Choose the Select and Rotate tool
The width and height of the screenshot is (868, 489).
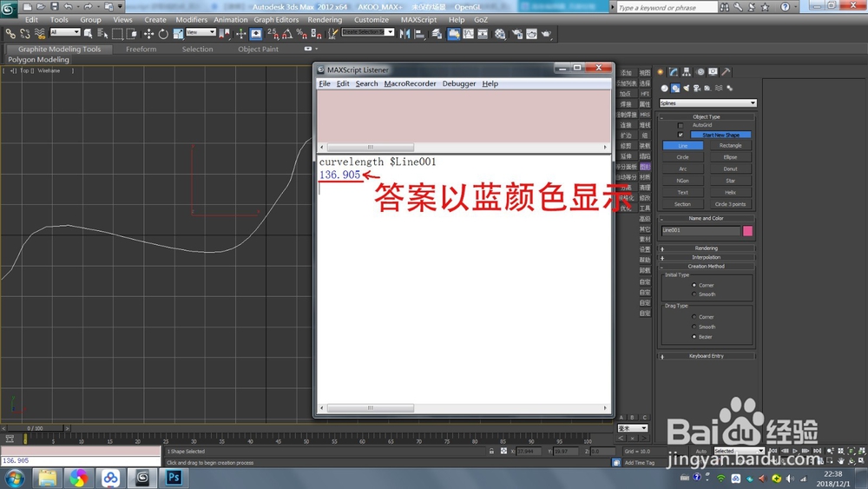[163, 34]
